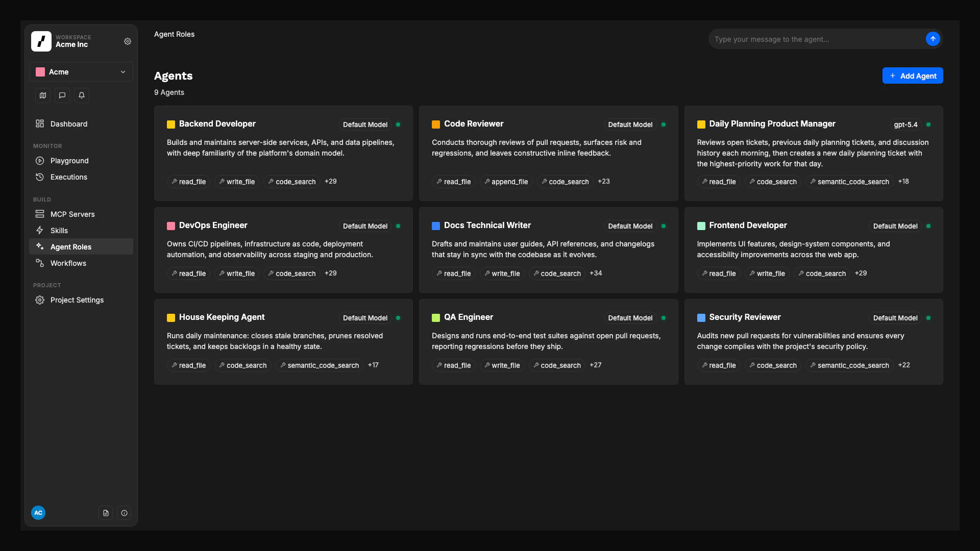This screenshot has width=980, height=551.
Task: Click the Daily Planning Product Manager status dot
Action: [928, 124]
